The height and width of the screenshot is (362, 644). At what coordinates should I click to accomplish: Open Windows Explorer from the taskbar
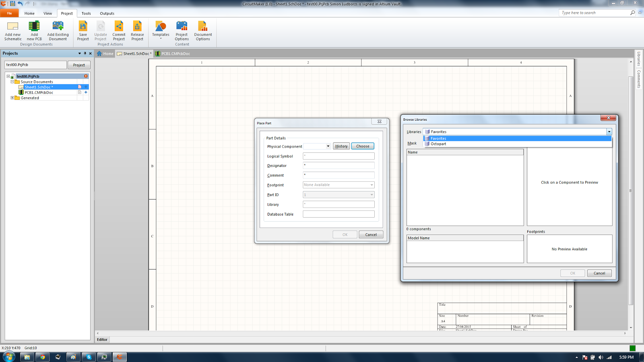coord(27,357)
